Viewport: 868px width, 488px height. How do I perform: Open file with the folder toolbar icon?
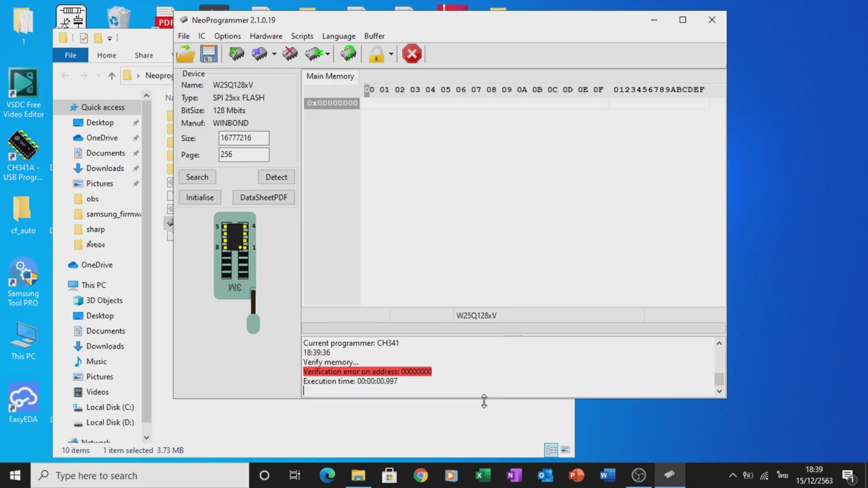(185, 54)
